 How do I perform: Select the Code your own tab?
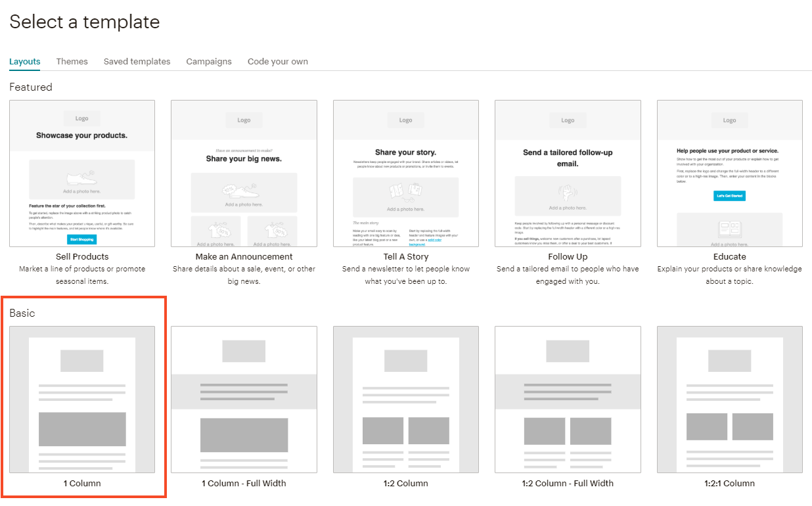tap(278, 61)
